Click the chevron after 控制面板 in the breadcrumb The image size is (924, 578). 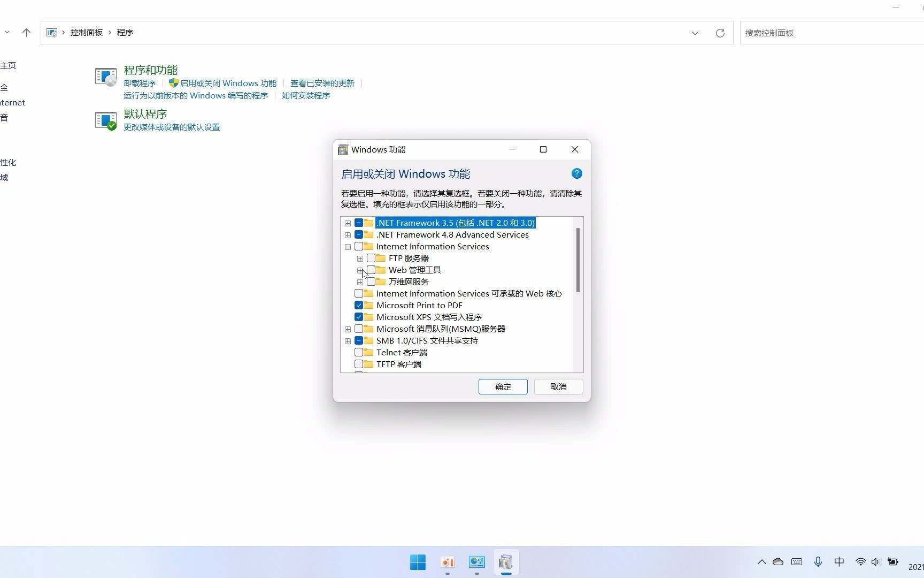click(x=110, y=33)
